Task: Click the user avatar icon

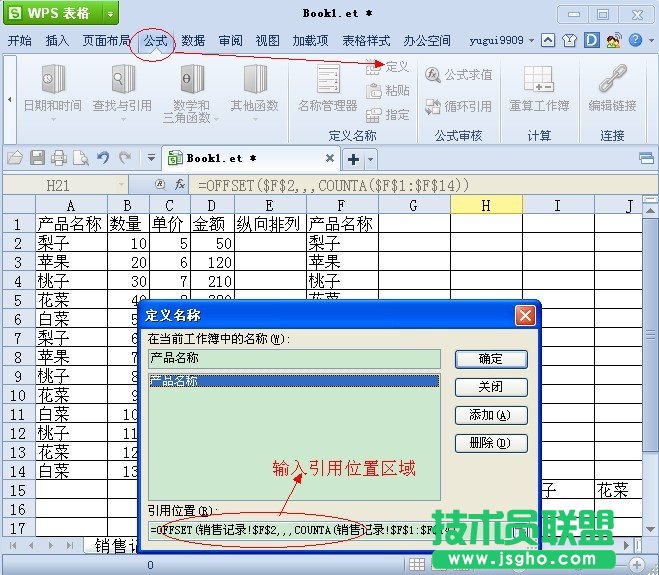Action: pyautogui.click(x=614, y=40)
